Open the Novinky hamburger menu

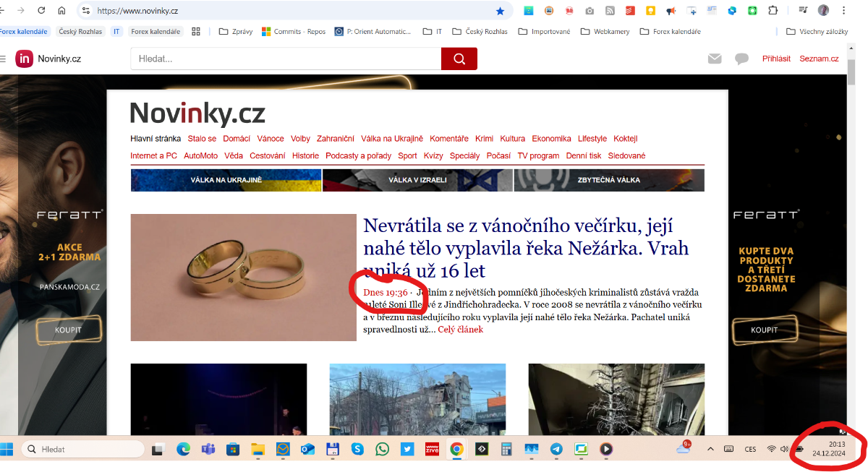pyautogui.click(x=3, y=59)
